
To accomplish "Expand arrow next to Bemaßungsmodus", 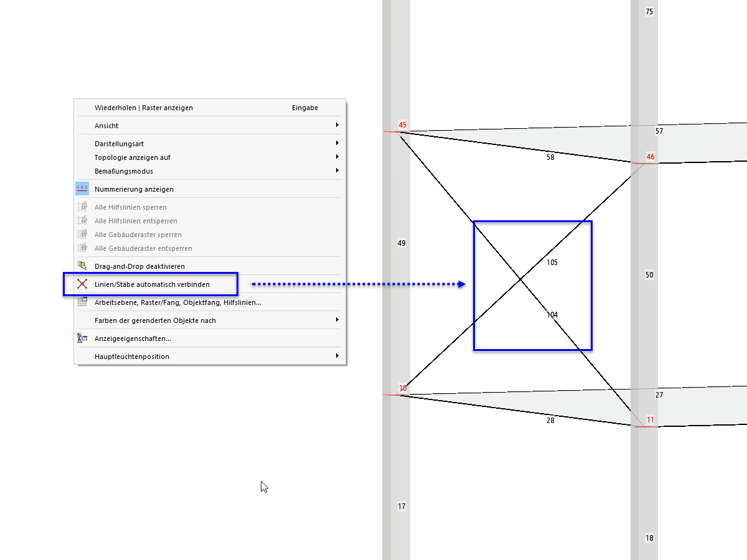I will 337,170.
